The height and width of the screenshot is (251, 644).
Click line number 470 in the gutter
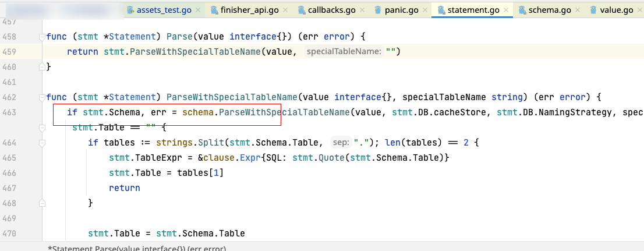pos(9,234)
